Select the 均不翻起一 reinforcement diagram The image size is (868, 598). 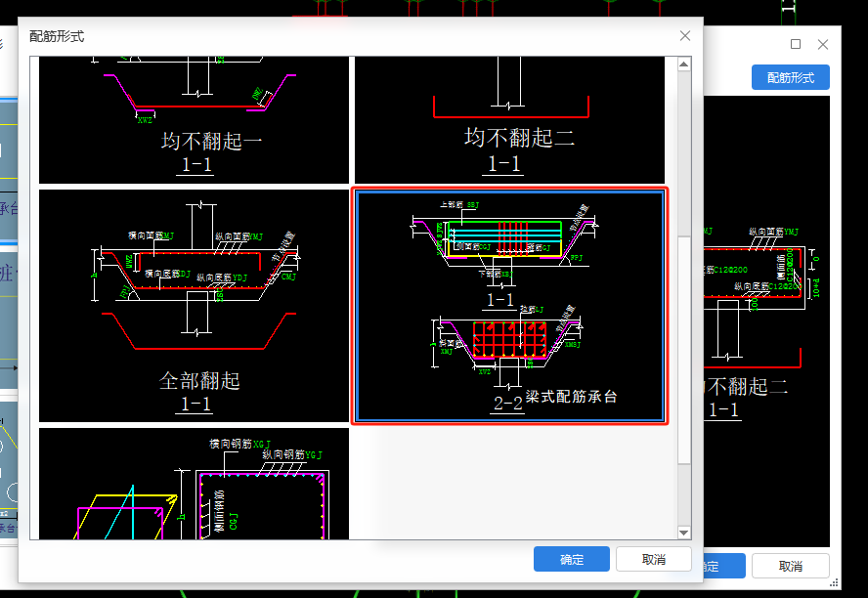point(194,119)
